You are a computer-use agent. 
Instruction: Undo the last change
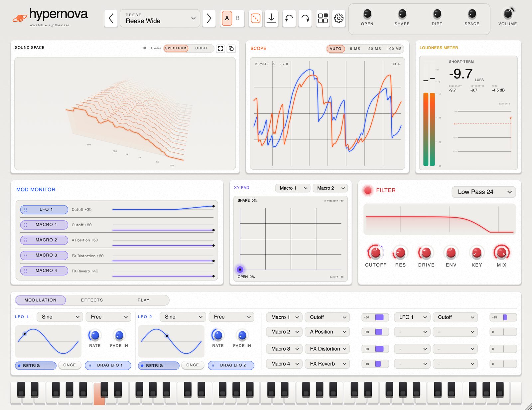289,18
